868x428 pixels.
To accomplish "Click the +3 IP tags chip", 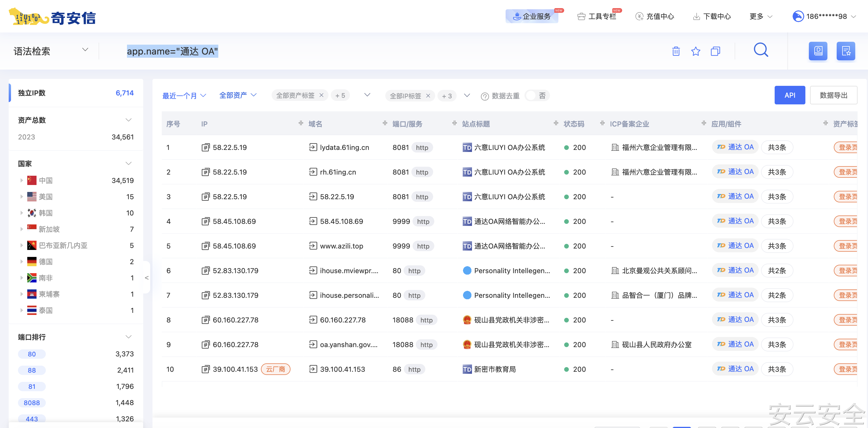I will coord(447,96).
